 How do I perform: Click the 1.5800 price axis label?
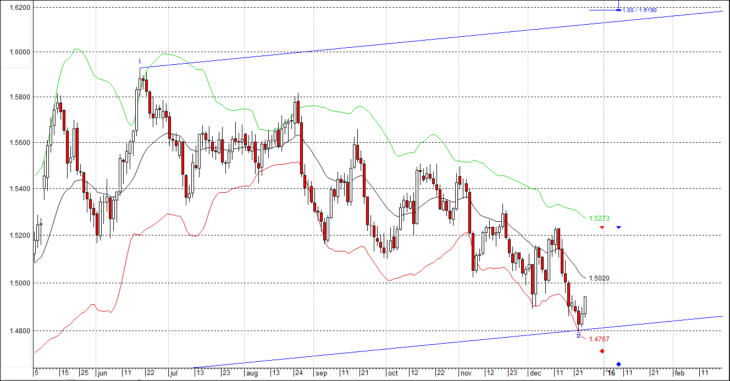click(20, 97)
